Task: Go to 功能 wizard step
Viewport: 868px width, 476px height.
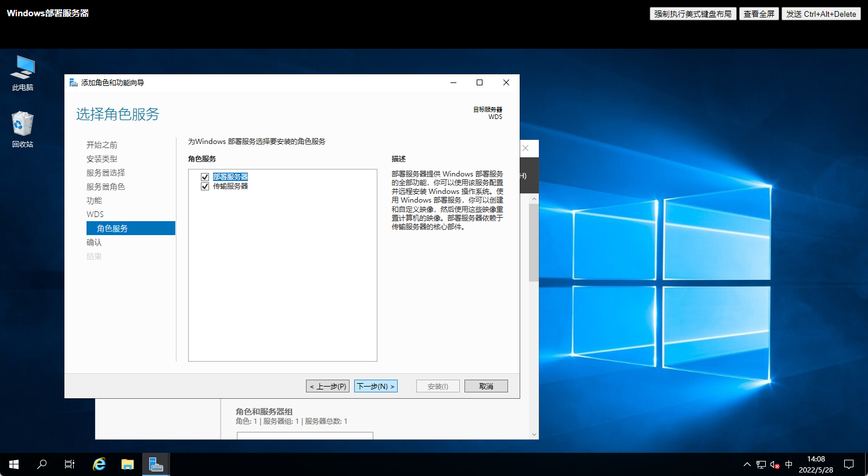Action: pyautogui.click(x=94, y=201)
